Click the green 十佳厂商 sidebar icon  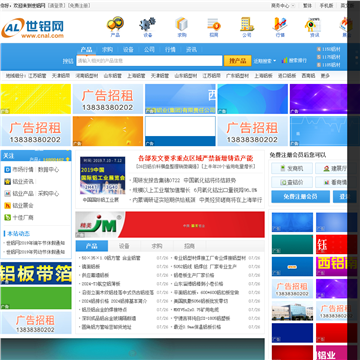[x=7, y=218]
